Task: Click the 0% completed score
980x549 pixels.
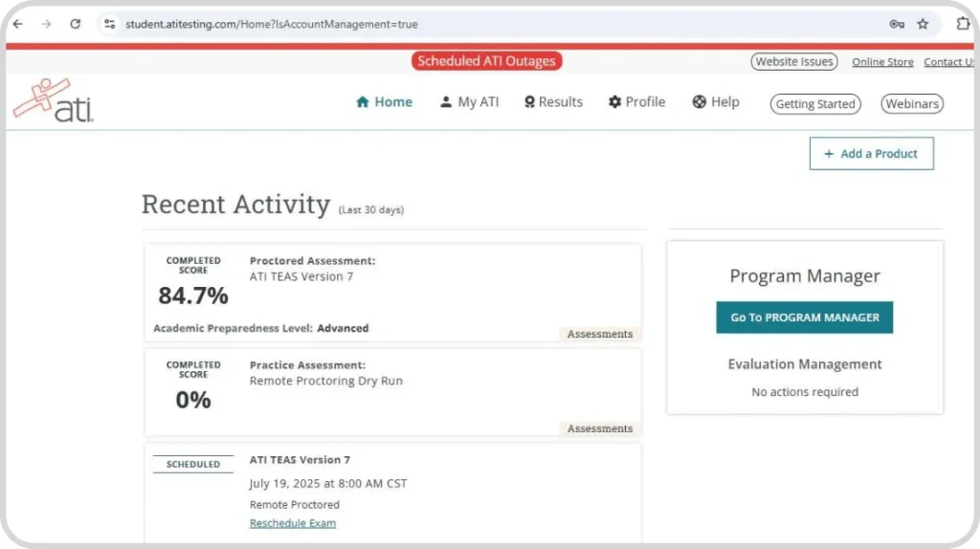Action: (x=193, y=400)
